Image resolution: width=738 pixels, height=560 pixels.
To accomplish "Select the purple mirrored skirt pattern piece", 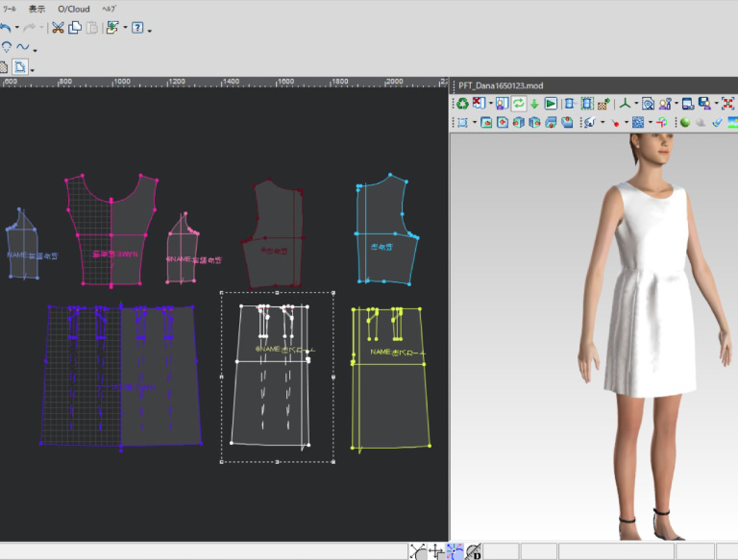I will click(121, 377).
